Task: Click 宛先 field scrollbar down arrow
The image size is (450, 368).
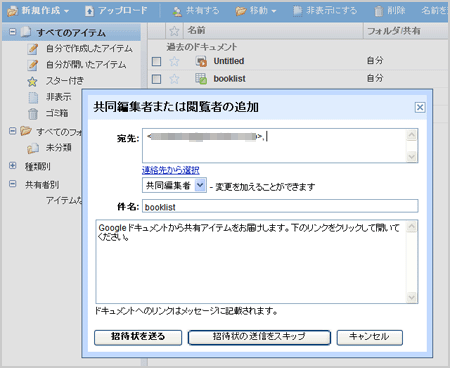Action: [412, 156]
